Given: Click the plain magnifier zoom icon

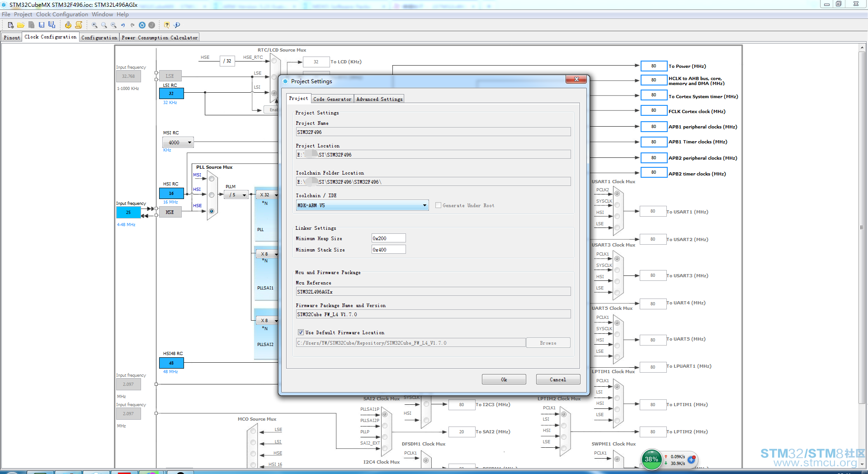Looking at the screenshot, I should 104,25.
